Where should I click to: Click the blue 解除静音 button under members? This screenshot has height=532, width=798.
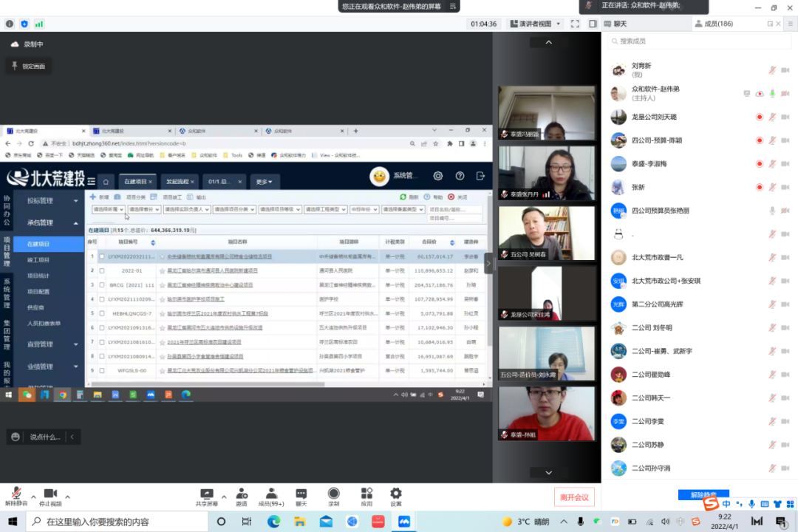click(703, 494)
